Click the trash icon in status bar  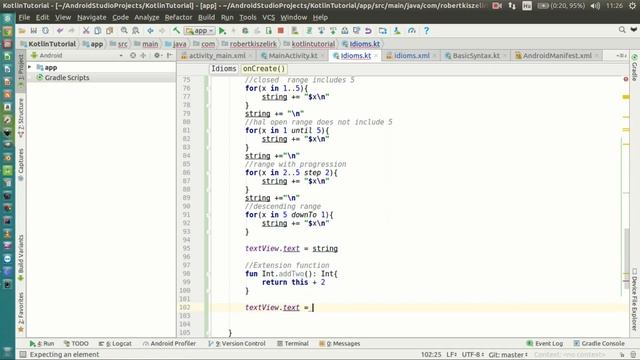pyautogui.click(x=633, y=355)
